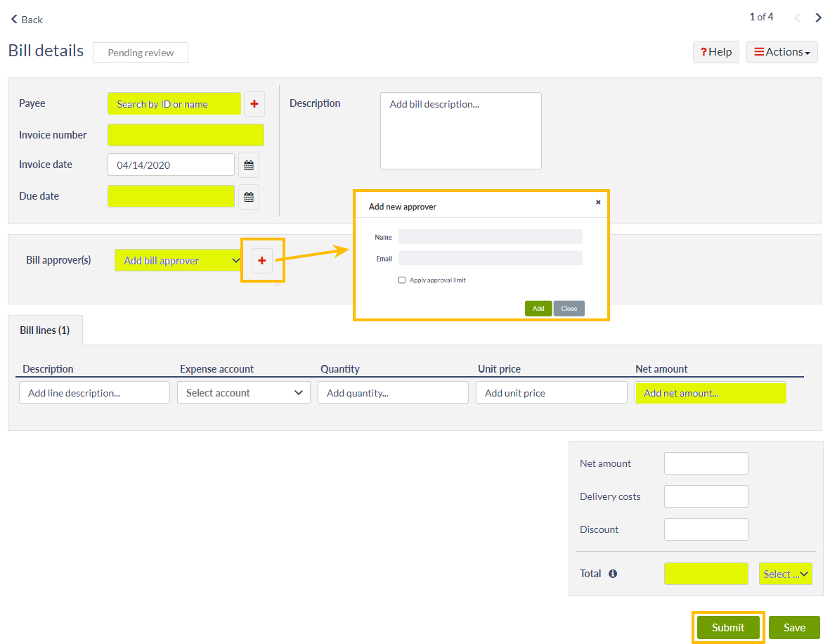Open calendar picker for Due date
This screenshot has height=644, width=830.
249,197
